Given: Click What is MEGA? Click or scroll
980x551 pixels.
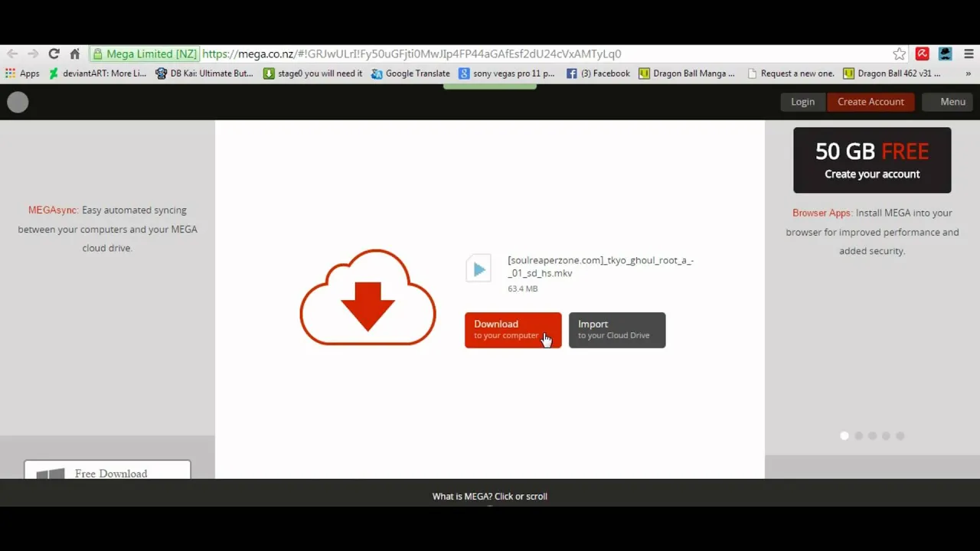Looking at the screenshot, I should (x=490, y=496).
